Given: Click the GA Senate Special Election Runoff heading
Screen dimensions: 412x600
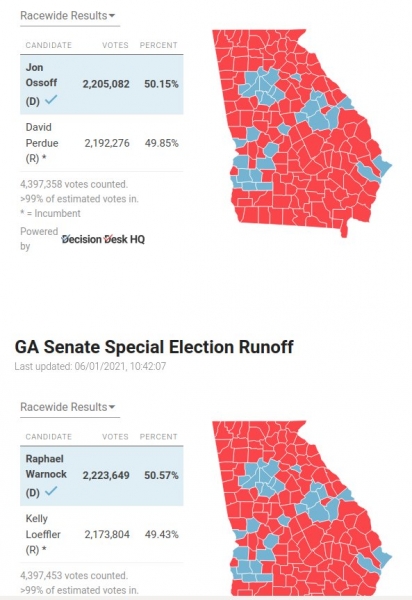Looking at the screenshot, I should tap(154, 347).
